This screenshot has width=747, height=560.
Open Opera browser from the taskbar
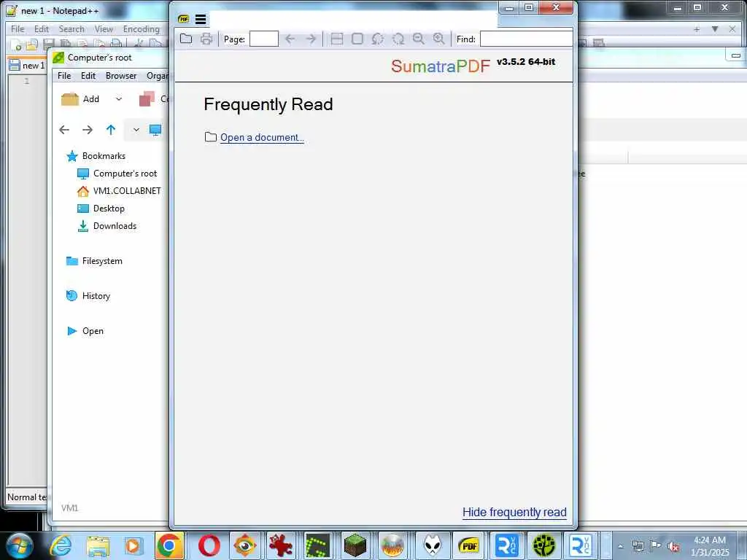pos(209,545)
